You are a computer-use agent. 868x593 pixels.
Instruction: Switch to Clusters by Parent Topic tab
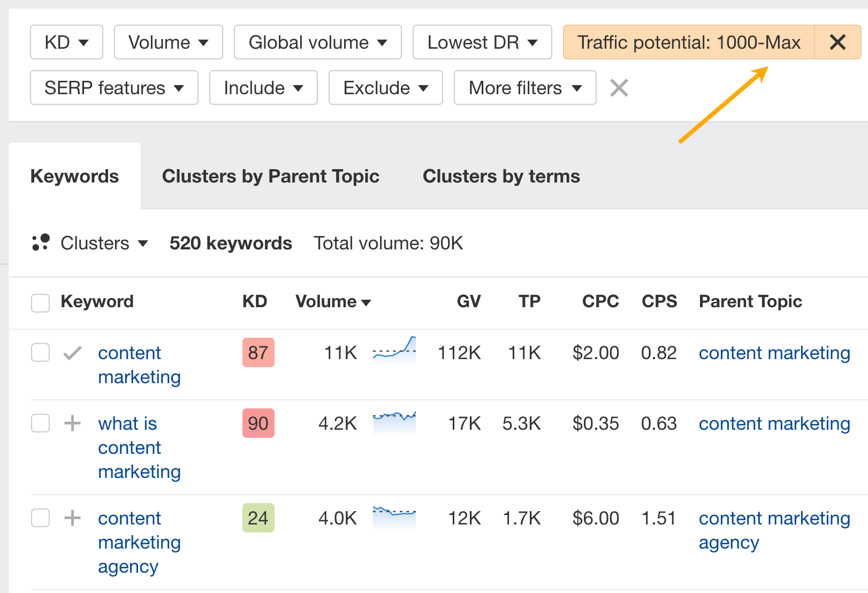(271, 176)
